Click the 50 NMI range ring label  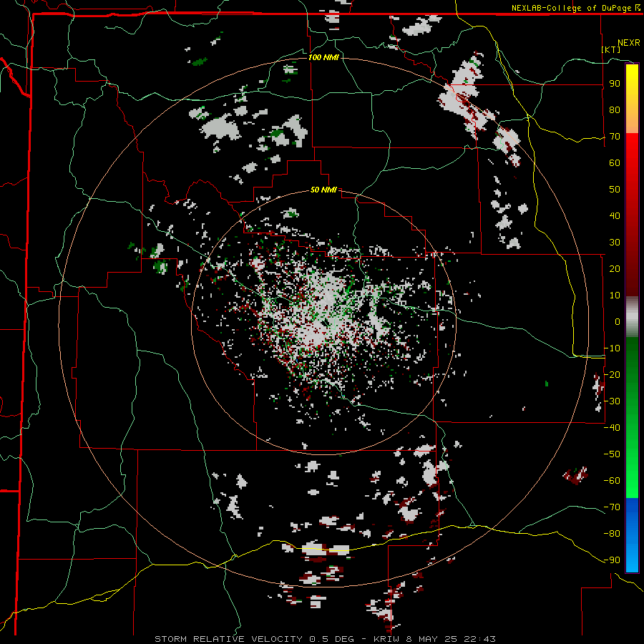click(323, 190)
